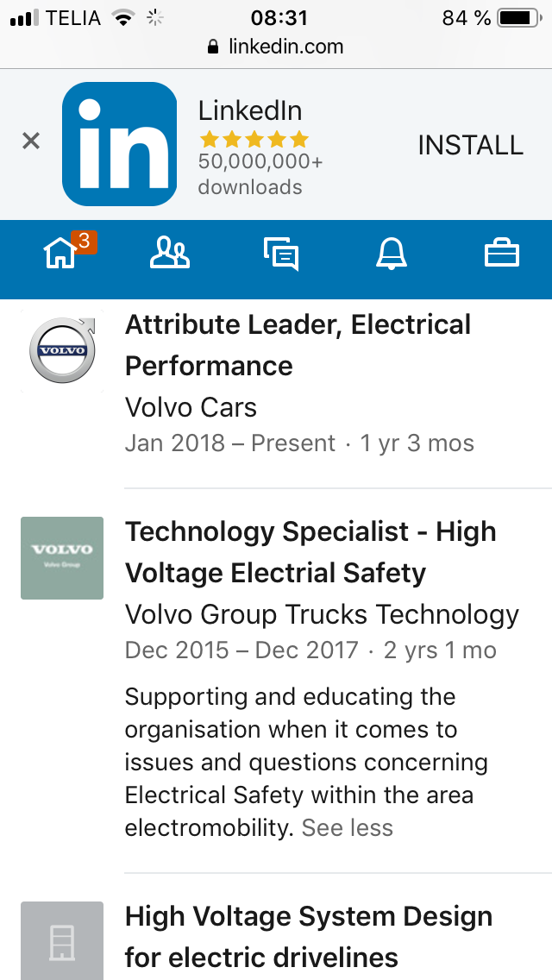
Task: Dismiss the LinkedIn app install banner
Action: click(31, 141)
